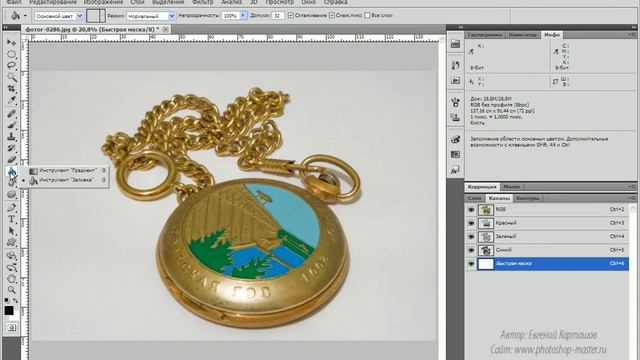Select the Clone Stamp tool
640x360 pixels.
(11, 137)
